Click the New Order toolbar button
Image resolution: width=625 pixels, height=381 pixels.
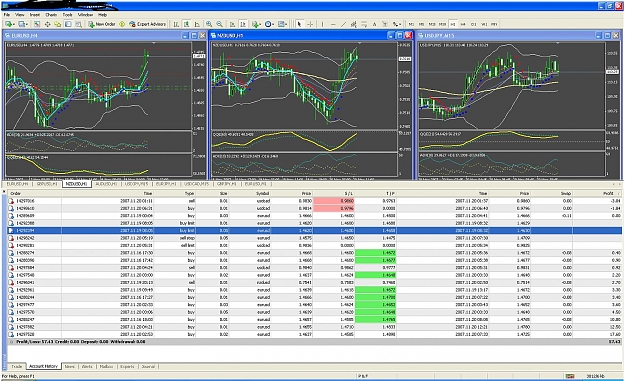[102, 24]
